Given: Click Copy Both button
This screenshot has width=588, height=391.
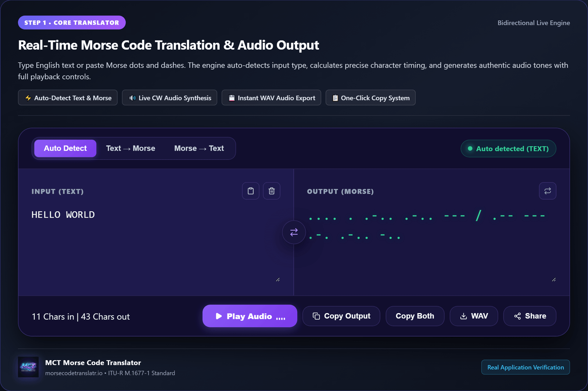Looking at the screenshot, I should pos(415,316).
